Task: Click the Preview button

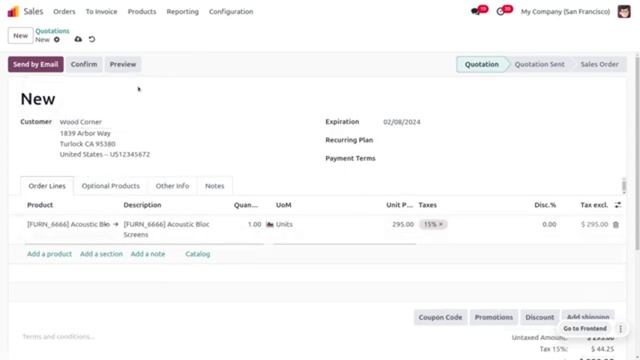Action: pyautogui.click(x=123, y=64)
